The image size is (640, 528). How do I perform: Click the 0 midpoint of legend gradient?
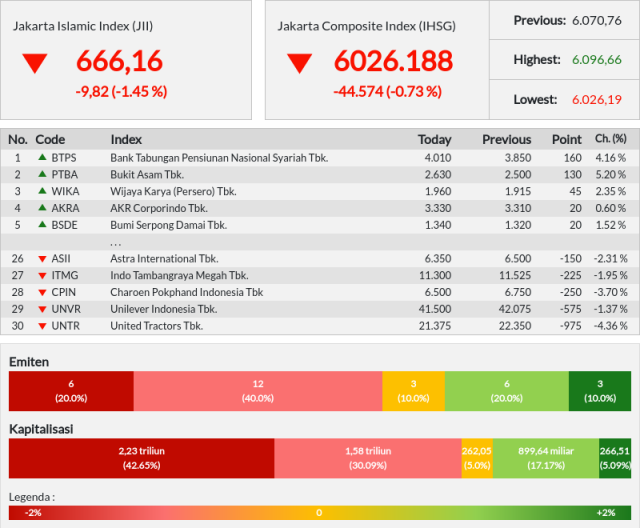coord(319,512)
